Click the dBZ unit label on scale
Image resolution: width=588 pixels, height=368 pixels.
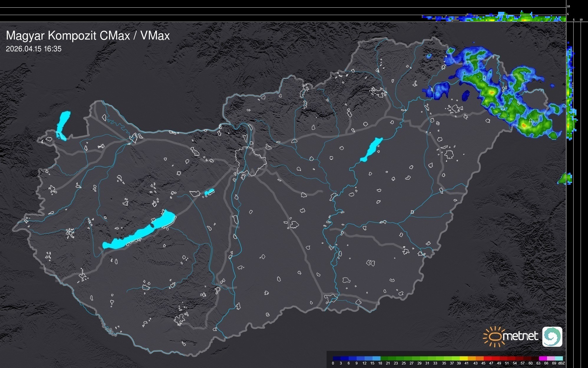[x=561, y=363]
